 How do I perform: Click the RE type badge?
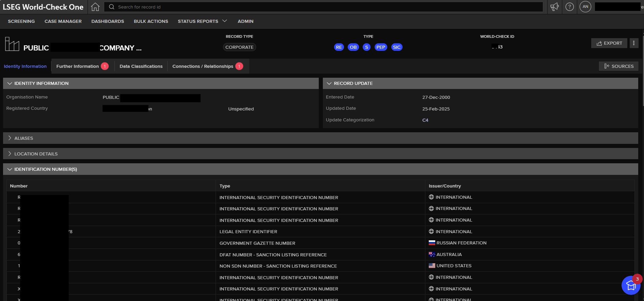pos(339,47)
